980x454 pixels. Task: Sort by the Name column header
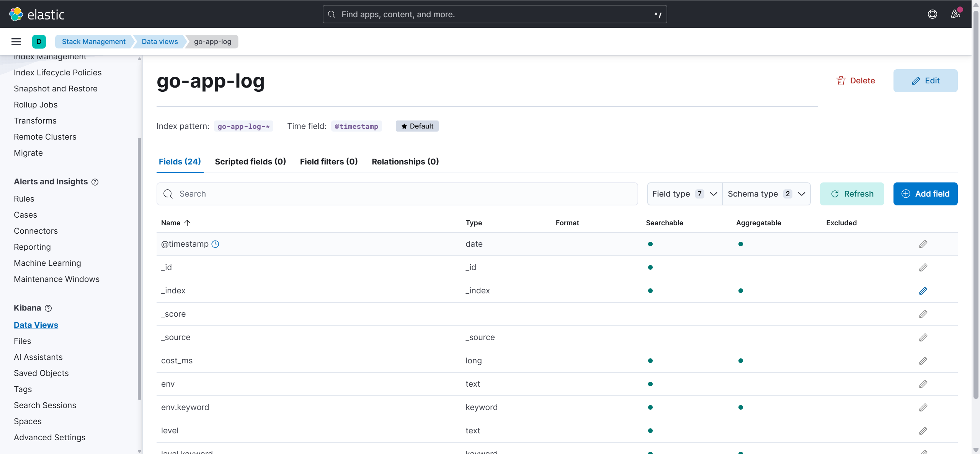176,223
